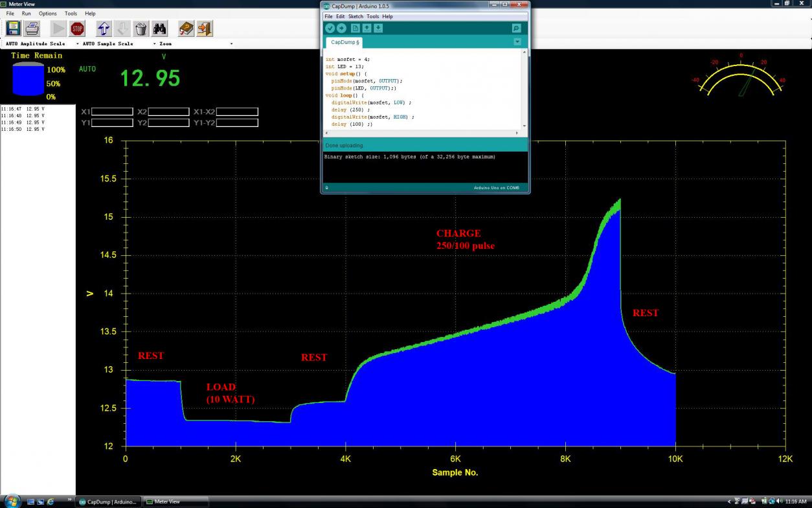Click the 11:16:50 12.95 V log entry
Screen dimensions: 812x508
pos(23,129)
